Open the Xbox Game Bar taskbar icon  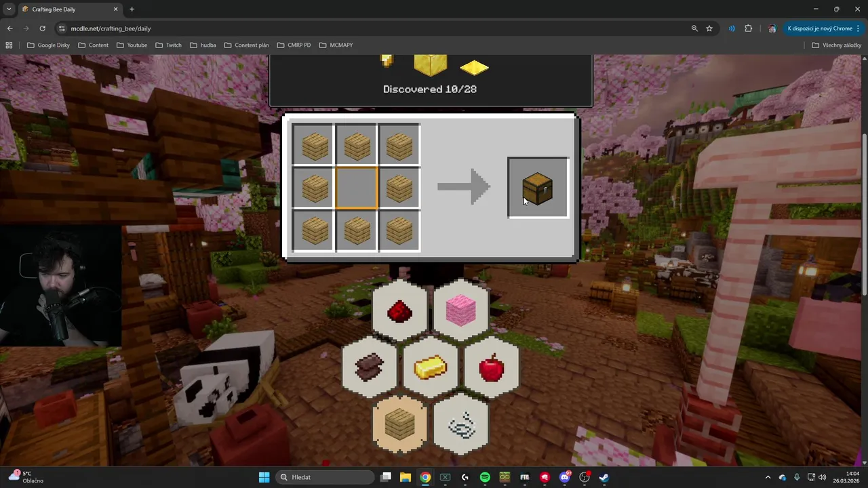pyautogui.click(x=445, y=477)
